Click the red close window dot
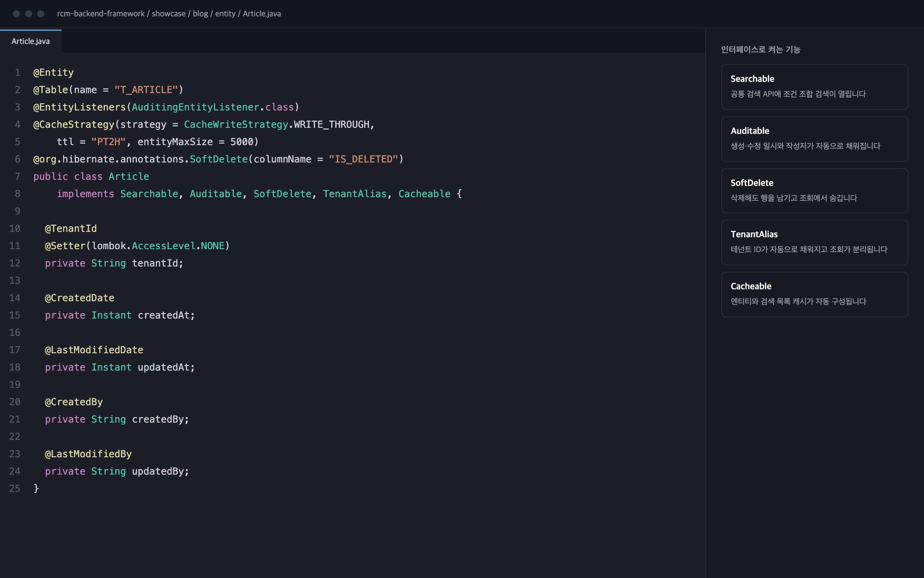This screenshot has width=924, height=578. pos(16,14)
